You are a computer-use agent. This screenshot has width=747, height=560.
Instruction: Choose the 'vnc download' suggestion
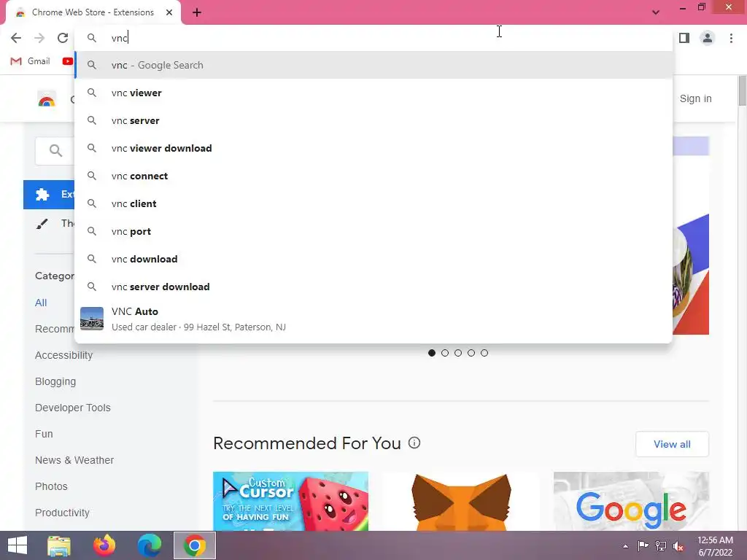click(373, 259)
